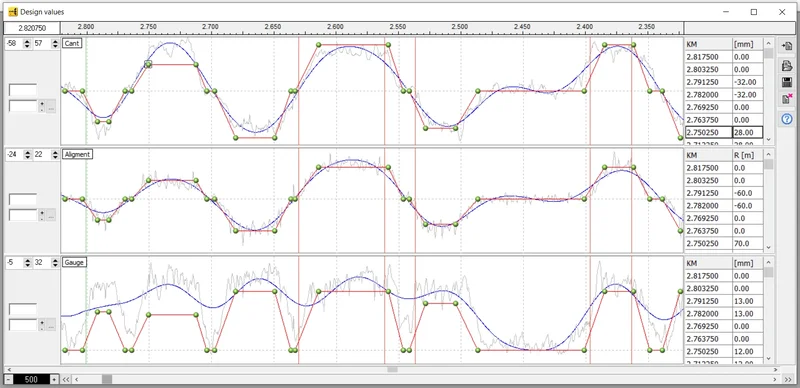Increase the Cant lower limit from -58

tap(27, 42)
